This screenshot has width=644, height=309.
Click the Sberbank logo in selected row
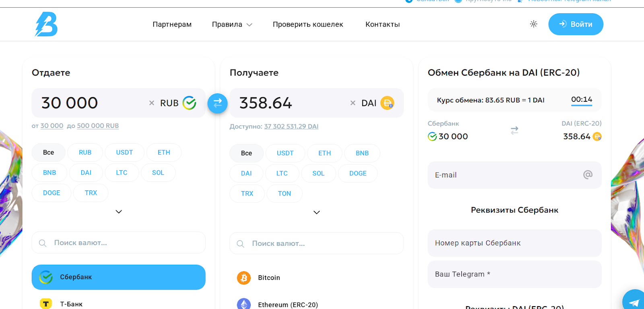pos(46,277)
